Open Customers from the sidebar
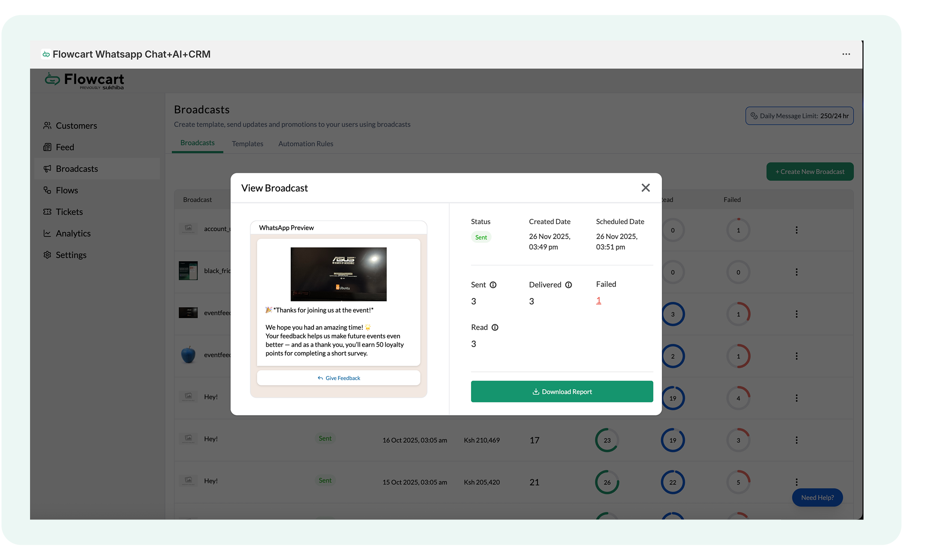The width and height of the screenshot is (930, 560). pyautogui.click(x=76, y=126)
